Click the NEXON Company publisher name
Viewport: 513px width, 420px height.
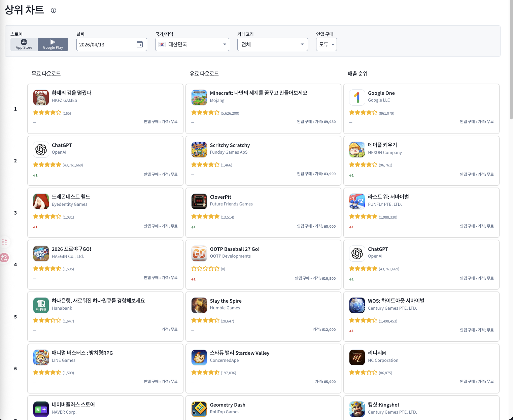[385, 152]
